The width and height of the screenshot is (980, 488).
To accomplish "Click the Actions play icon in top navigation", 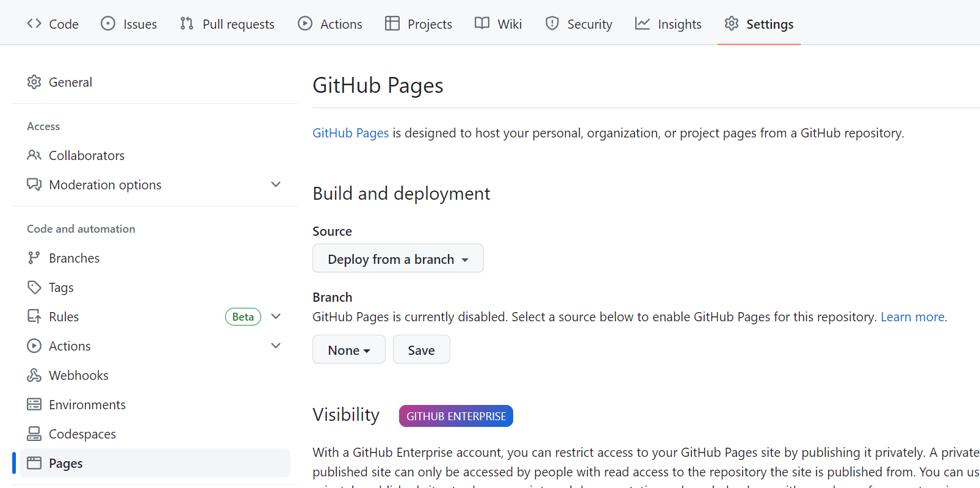I will (x=305, y=24).
